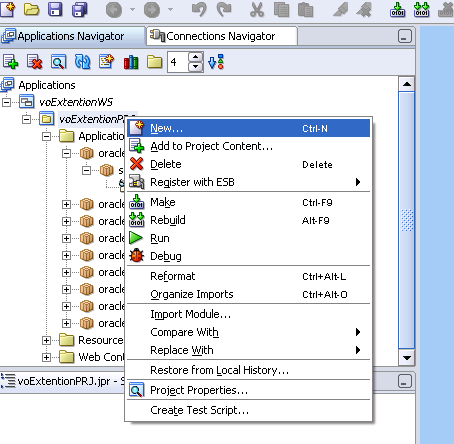Click the Open folder toolbar icon
The height and width of the screenshot is (444, 454).
click(x=31, y=9)
